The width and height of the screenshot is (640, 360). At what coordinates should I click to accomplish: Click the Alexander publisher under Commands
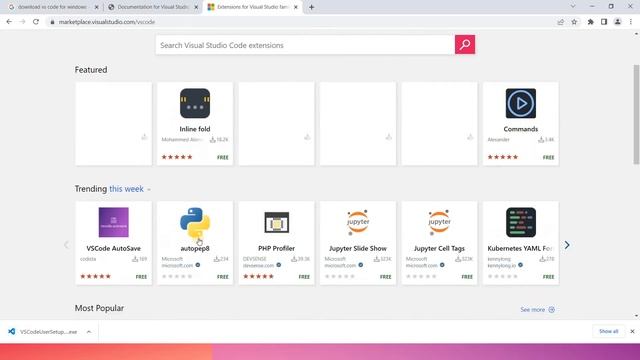tap(498, 140)
